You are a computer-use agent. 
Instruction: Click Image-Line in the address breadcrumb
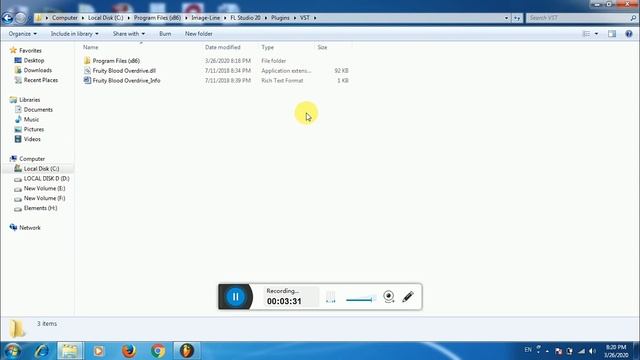[205, 18]
